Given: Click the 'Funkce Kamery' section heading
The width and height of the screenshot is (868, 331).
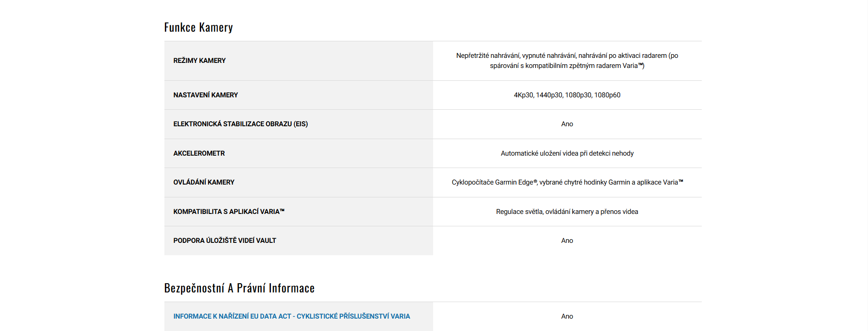Looking at the screenshot, I should [198, 28].
